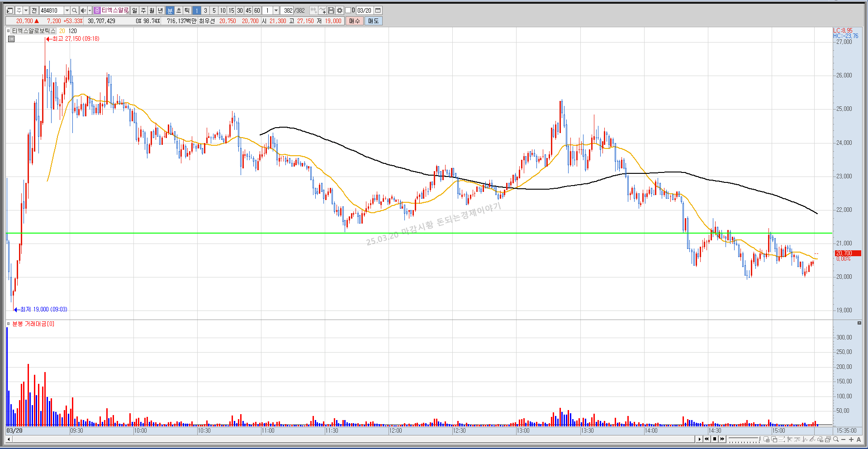Select the yearly 년 period
868x449 pixels.
160,10
